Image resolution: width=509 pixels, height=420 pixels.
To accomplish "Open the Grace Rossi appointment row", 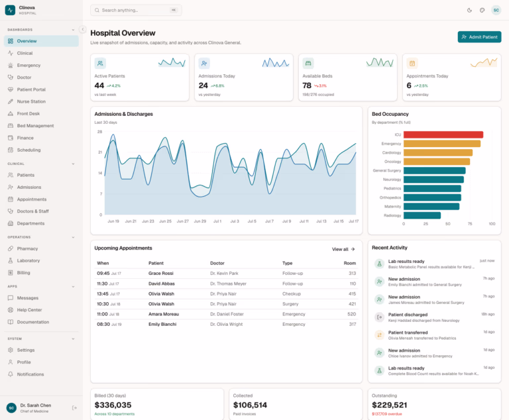I will click(x=226, y=274).
